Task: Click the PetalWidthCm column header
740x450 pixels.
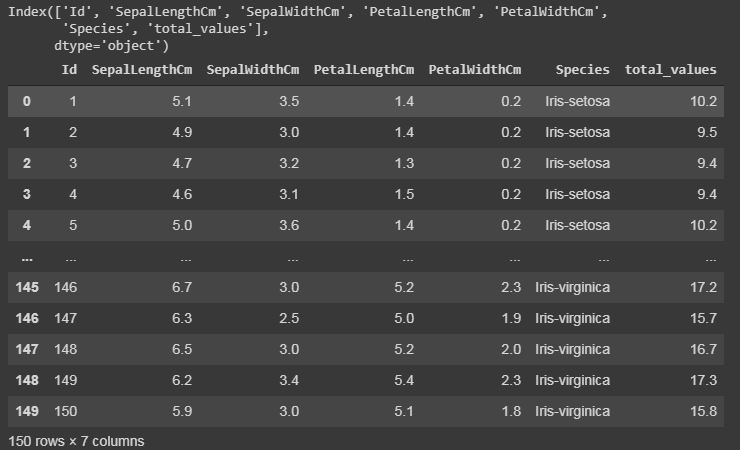Action: point(475,70)
